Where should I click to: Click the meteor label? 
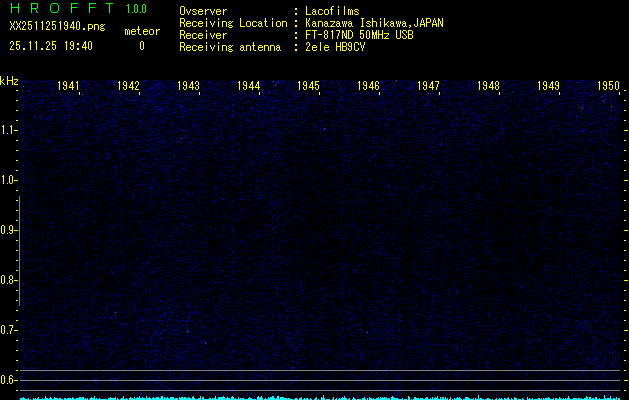(x=141, y=31)
